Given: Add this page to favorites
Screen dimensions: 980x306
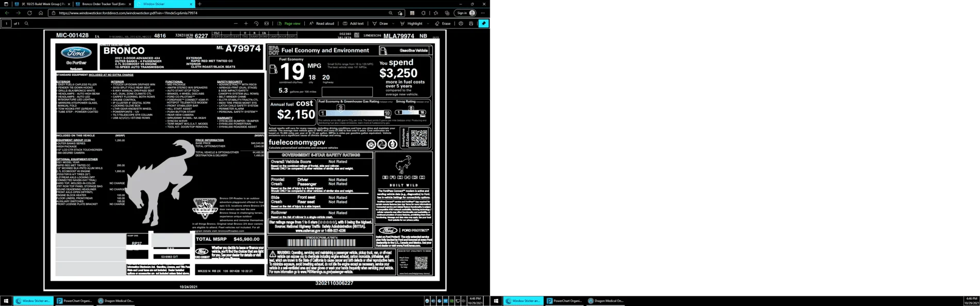Looking at the screenshot, I should (x=400, y=13).
